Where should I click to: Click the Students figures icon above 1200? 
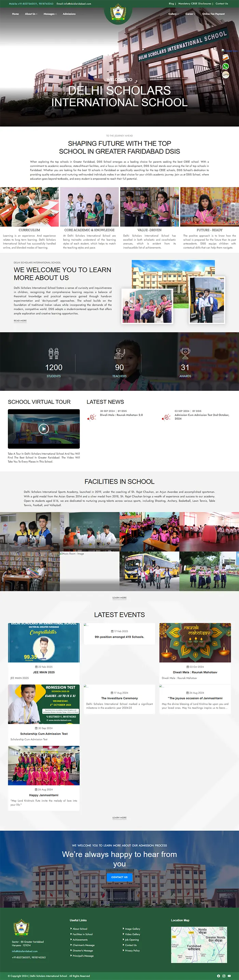click(54, 354)
